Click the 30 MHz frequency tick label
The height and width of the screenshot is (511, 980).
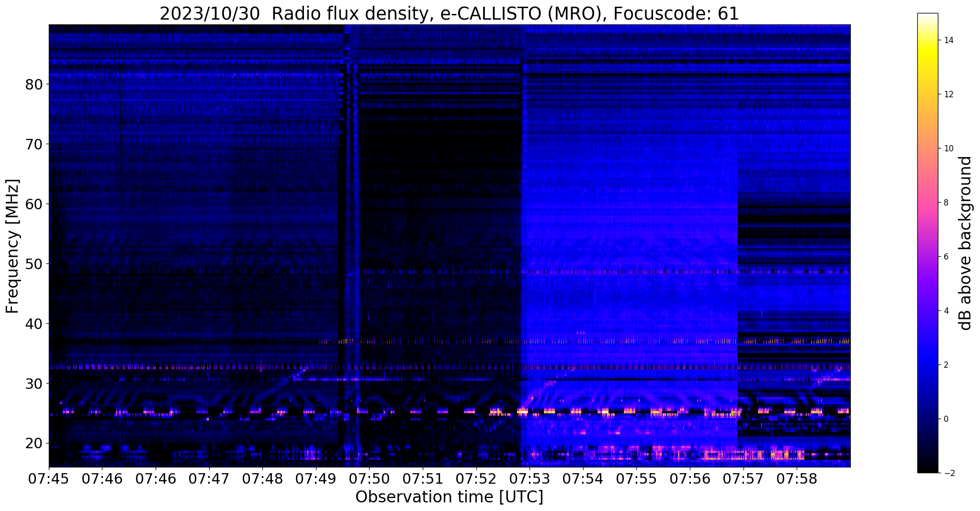point(34,384)
